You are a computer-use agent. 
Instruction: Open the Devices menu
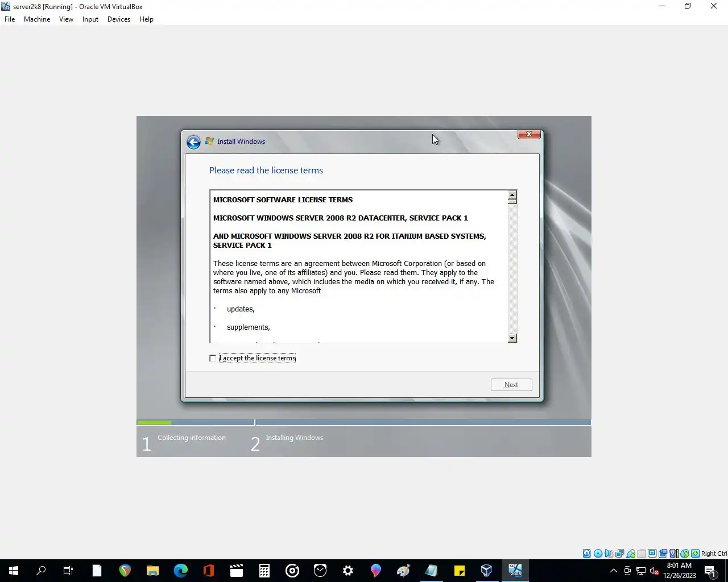click(118, 19)
